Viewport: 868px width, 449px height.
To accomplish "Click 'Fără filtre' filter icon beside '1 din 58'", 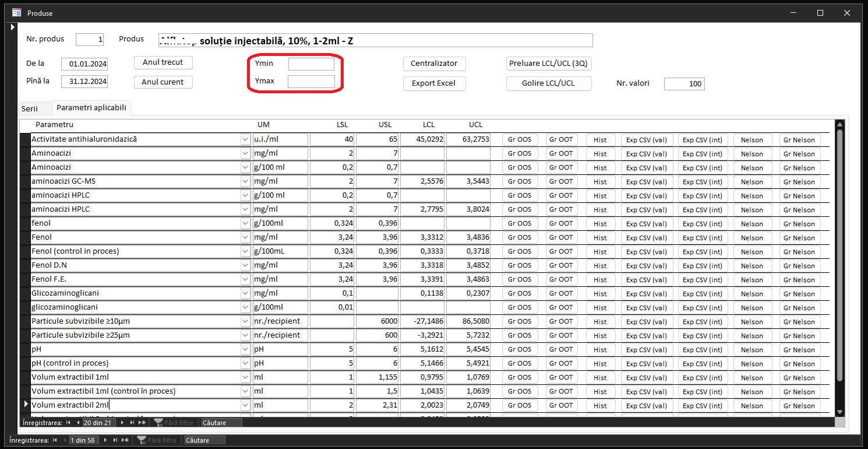I will coord(142,440).
